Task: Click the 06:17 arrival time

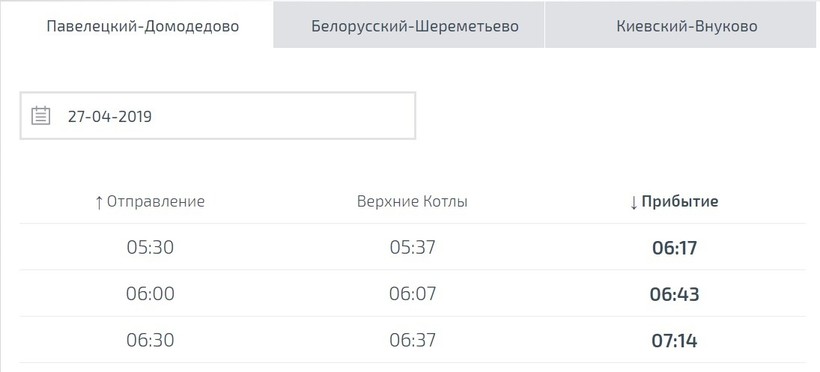Action: tap(675, 247)
